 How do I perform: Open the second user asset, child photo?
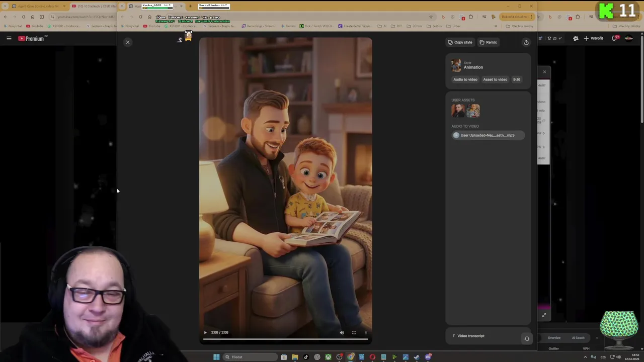tap(473, 110)
